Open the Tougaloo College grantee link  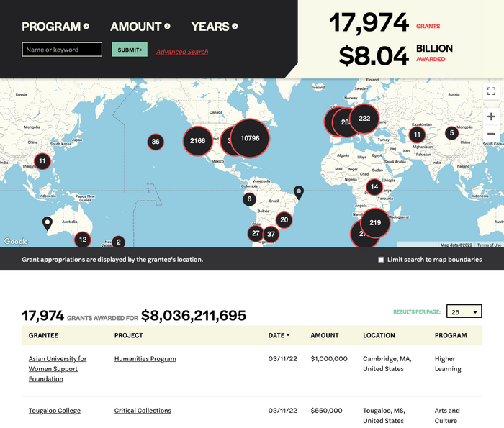tap(55, 411)
